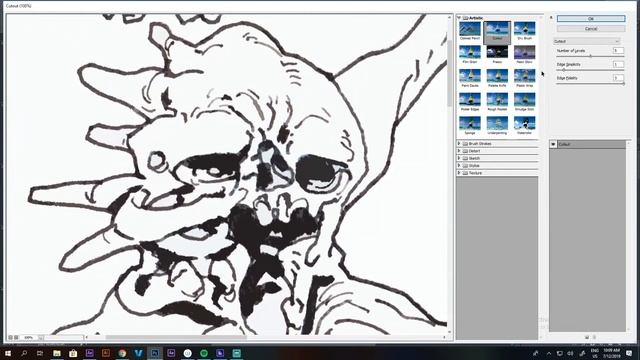Click the Edge Fidelity value field

618,78
